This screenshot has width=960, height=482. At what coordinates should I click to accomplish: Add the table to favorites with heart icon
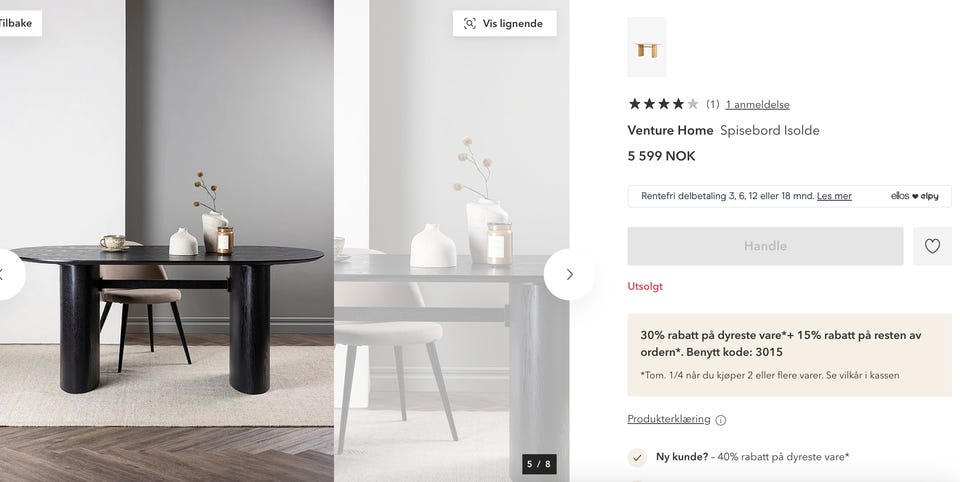coord(932,246)
